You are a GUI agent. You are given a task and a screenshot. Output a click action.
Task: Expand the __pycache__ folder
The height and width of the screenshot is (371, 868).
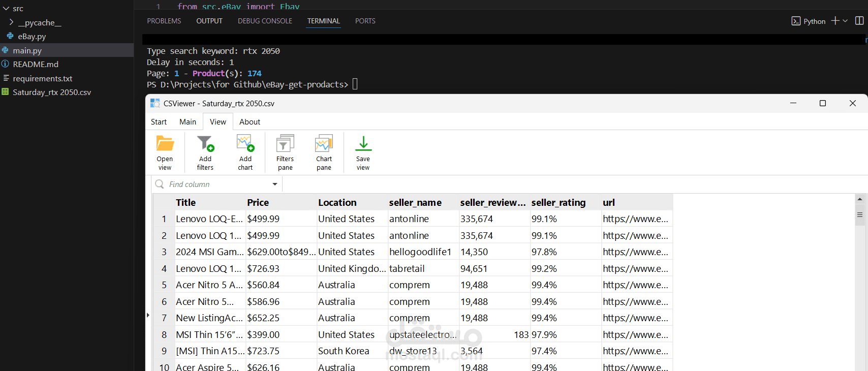point(11,22)
